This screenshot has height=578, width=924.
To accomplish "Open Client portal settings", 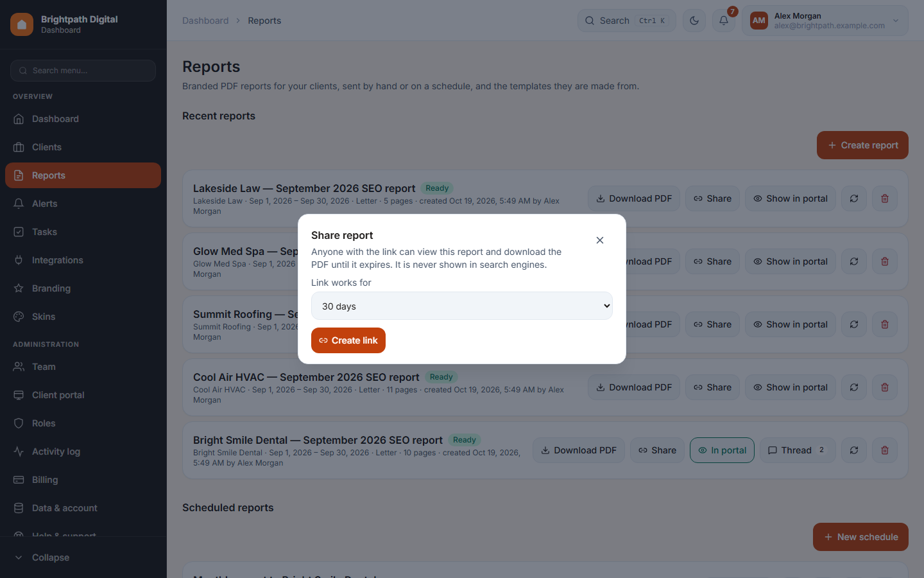I will [x=83, y=395].
